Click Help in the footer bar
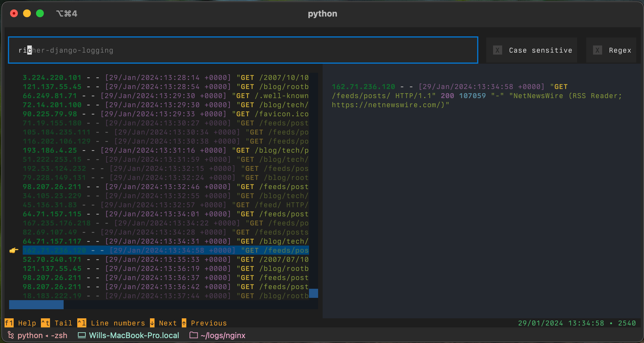Screen dimensions: 644x343 click(27, 323)
